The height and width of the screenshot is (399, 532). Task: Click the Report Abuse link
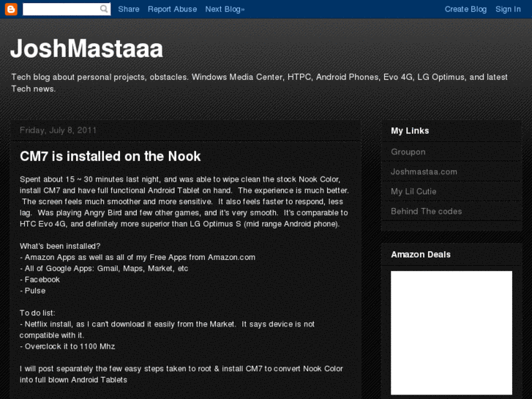(x=173, y=10)
